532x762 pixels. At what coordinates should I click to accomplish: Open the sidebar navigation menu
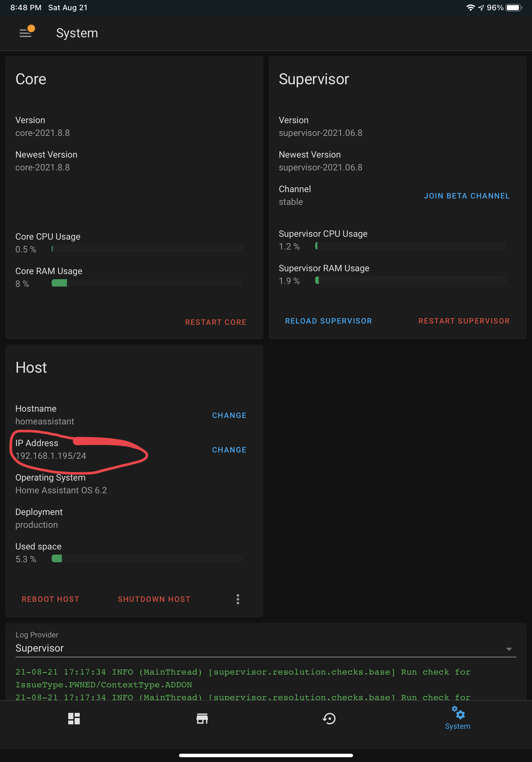tap(26, 33)
